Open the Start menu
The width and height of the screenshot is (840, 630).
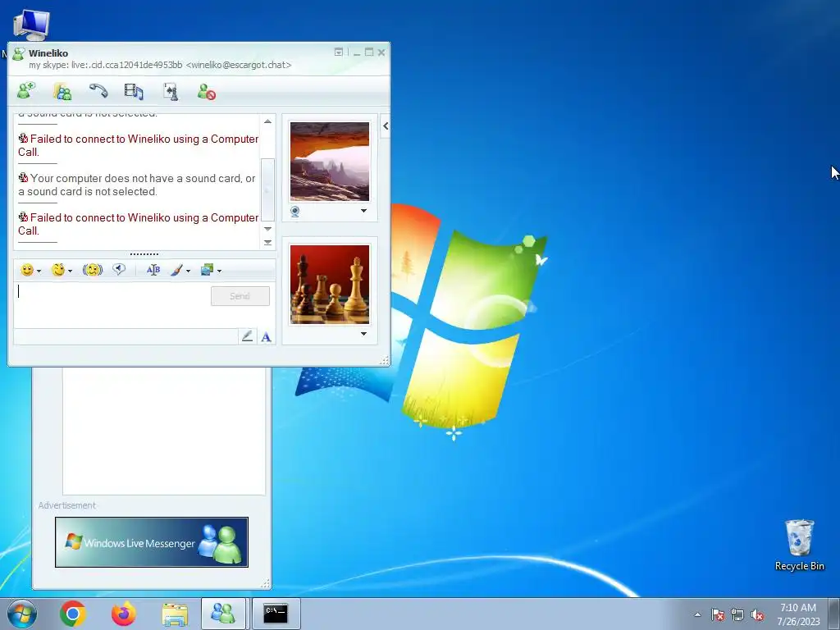(x=22, y=614)
